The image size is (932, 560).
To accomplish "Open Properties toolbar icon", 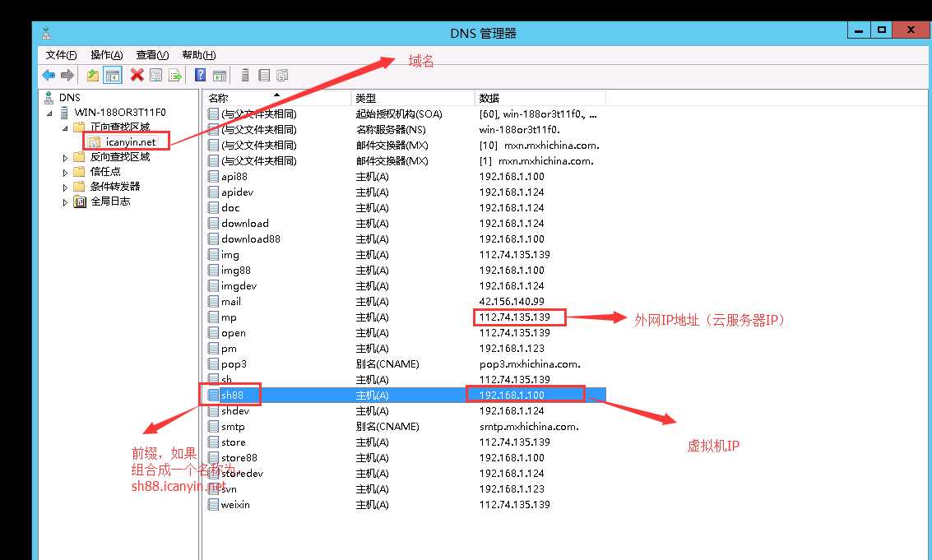I will 155,75.
